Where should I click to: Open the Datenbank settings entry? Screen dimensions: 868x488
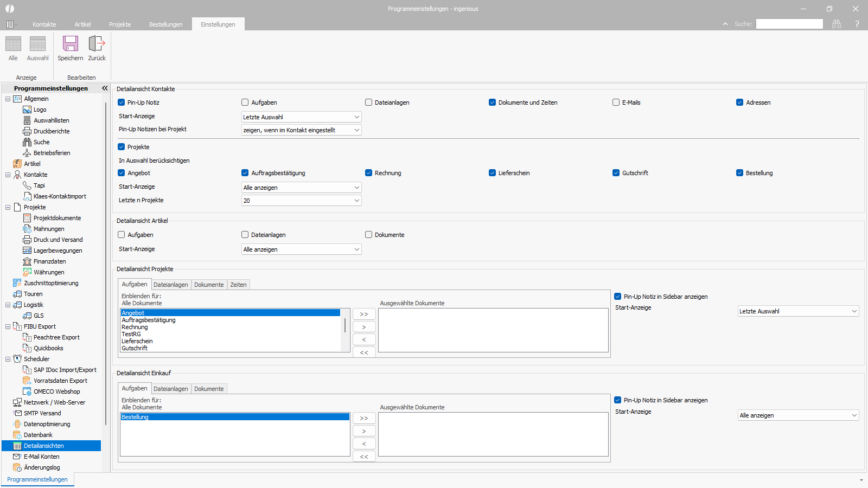(x=38, y=435)
